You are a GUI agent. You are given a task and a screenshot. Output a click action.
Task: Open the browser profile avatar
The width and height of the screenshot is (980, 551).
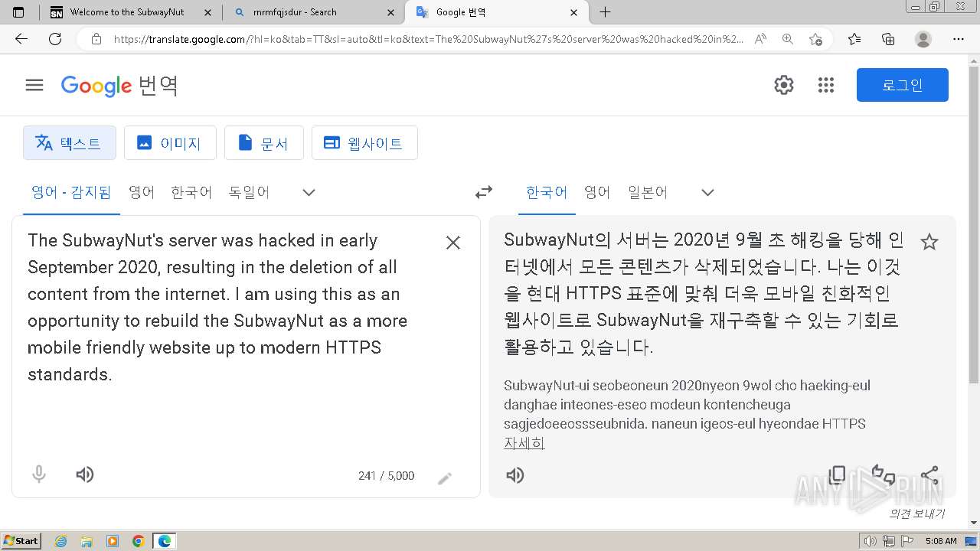pos(923,39)
